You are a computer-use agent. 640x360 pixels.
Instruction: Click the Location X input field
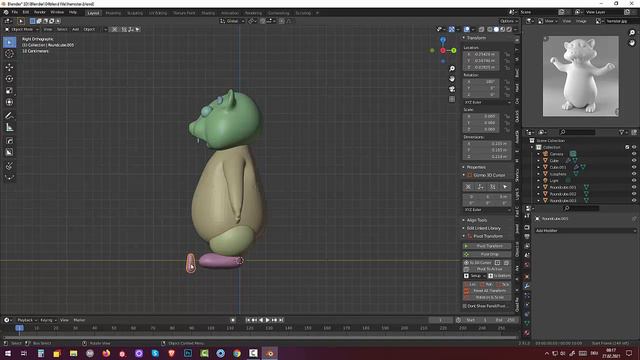pos(482,54)
